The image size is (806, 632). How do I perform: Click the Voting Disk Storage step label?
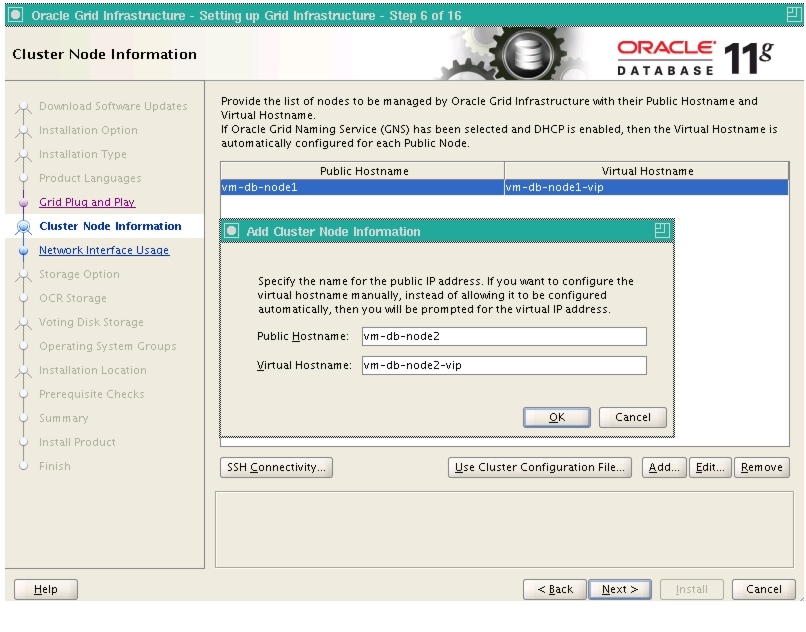tap(91, 322)
